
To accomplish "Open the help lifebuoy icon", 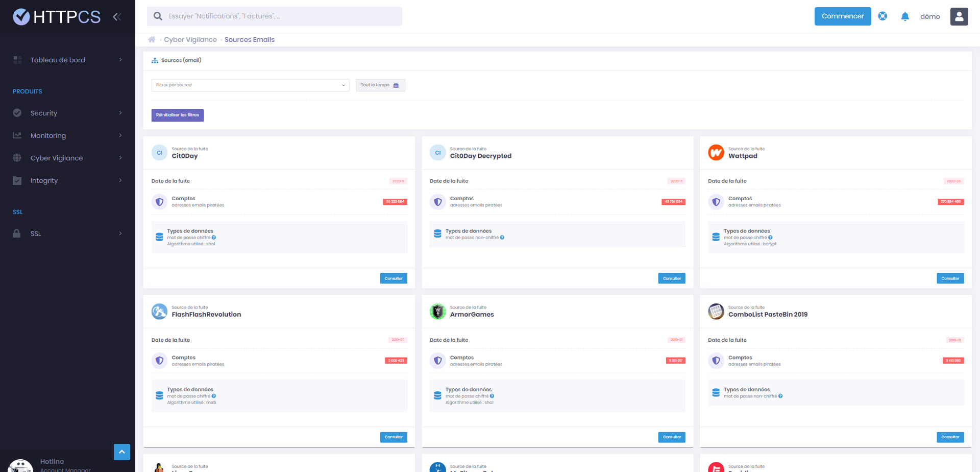I will pyautogui.click(x=883, y=16).
